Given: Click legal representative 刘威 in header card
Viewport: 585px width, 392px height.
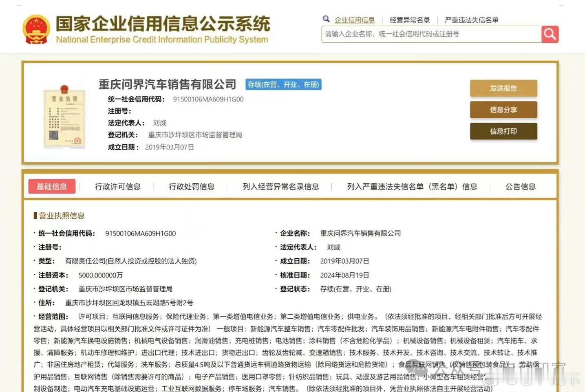Looking at the screenshot, I should (x=160, y=123).
